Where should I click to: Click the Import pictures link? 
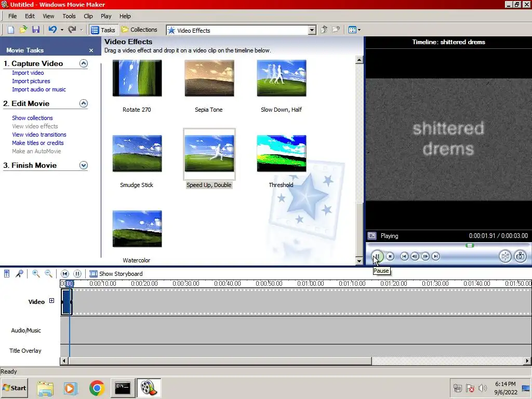tap(31, 81)
